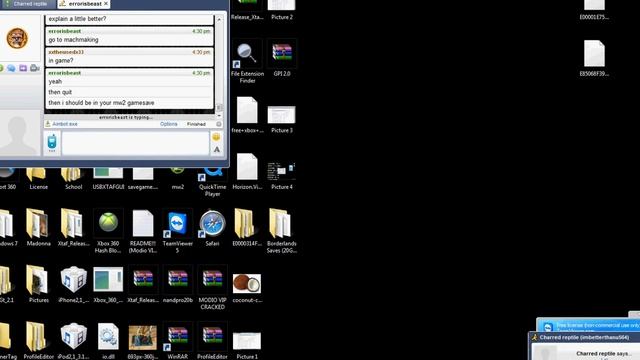Select the nandpro20b archive icon
The image size is (640, 360).
178,284
